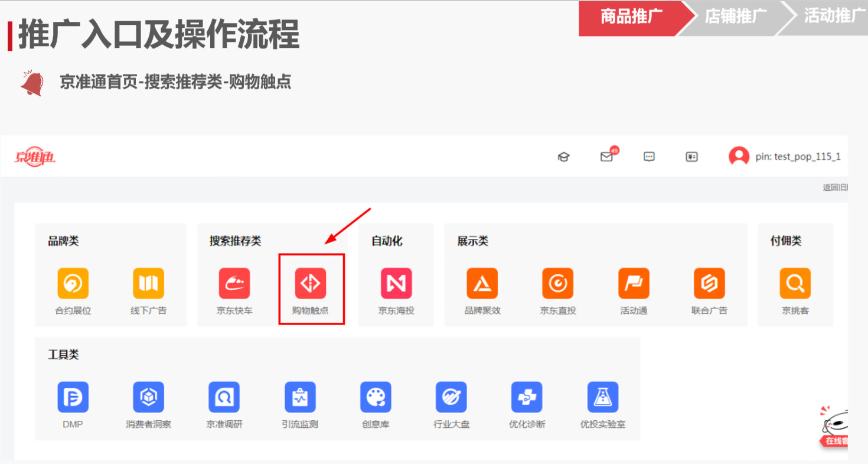Open the 消费者洞察 tool
This screenshot has height=464, width=868.
tap(148, 397)
